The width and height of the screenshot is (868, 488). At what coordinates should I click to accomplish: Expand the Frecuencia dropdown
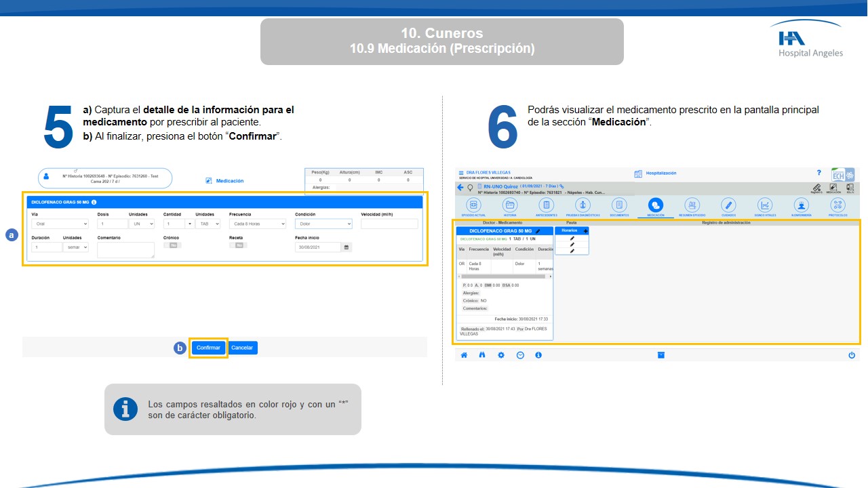click(x=257, y=224)
